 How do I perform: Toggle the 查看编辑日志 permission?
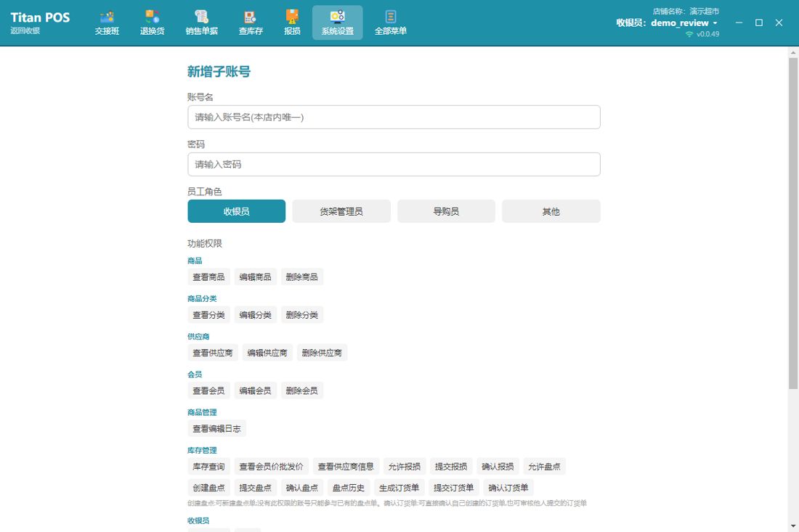pyautogui.click(x=216, y=429)
